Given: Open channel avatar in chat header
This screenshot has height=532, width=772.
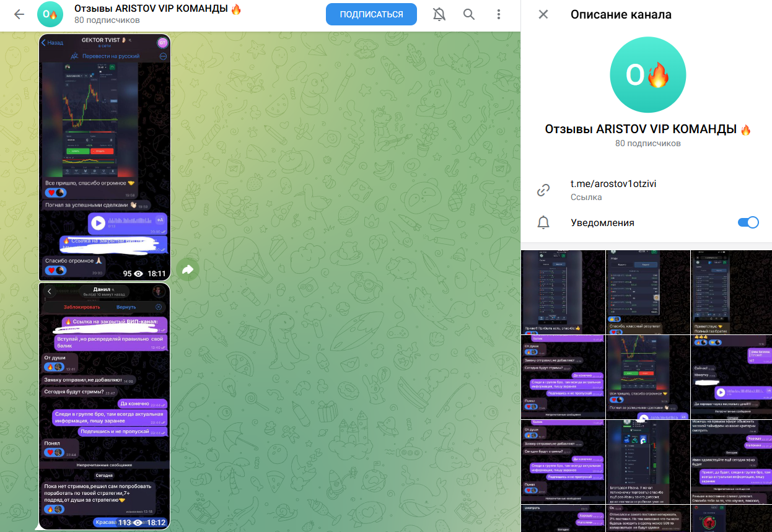Looking at the screenshot, I should tap(50, 14).
